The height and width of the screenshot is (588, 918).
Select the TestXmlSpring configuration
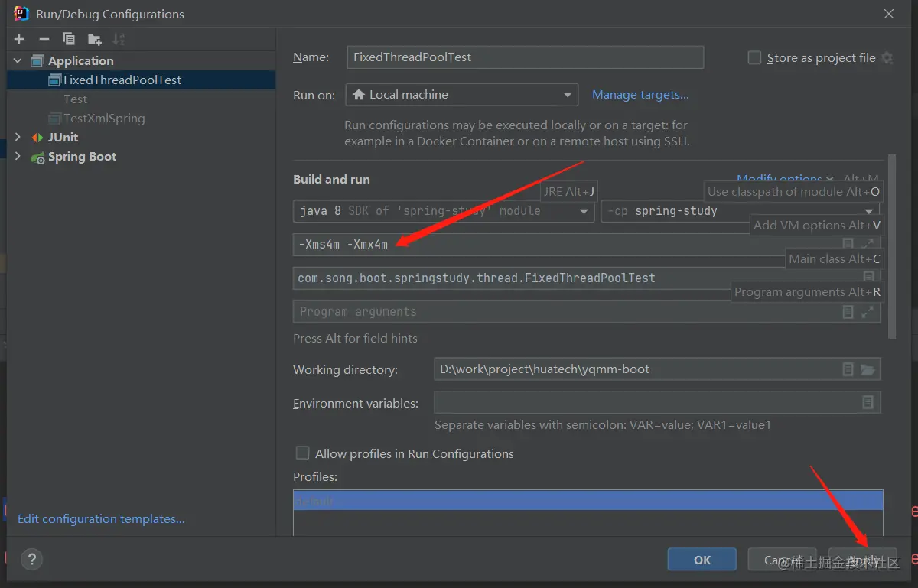coord(103,119)
